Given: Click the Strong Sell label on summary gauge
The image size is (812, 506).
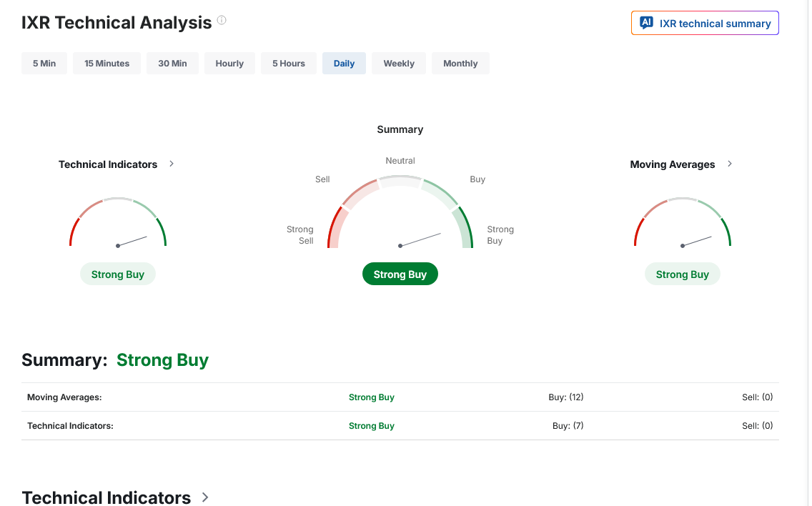Looking at the screenshot, I should click(x=299, y=234).
